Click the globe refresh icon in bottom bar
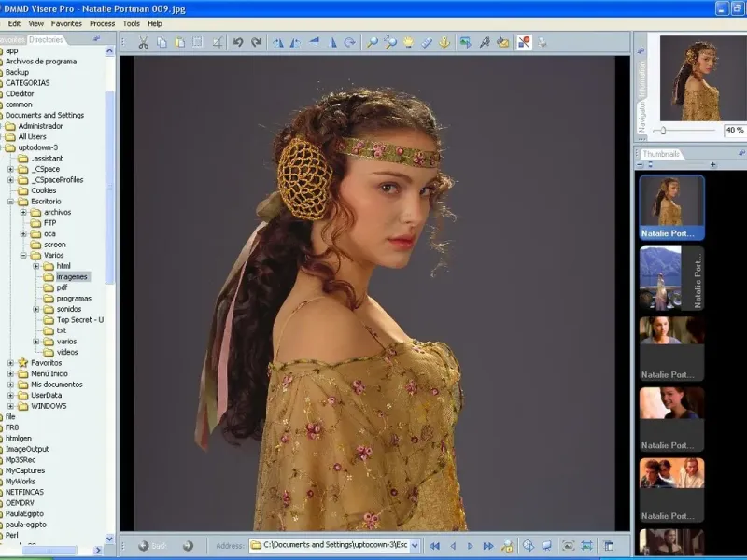The image size is (747, 560). [529, 546]
